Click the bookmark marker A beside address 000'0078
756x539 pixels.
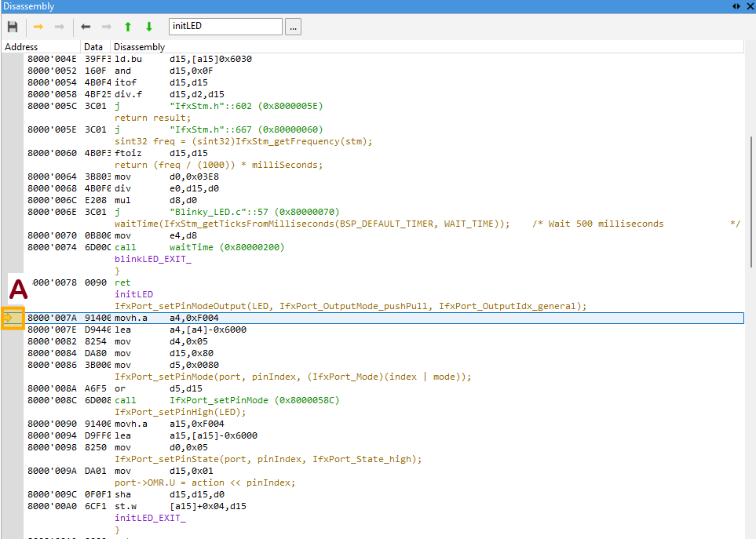coord(17,289)
